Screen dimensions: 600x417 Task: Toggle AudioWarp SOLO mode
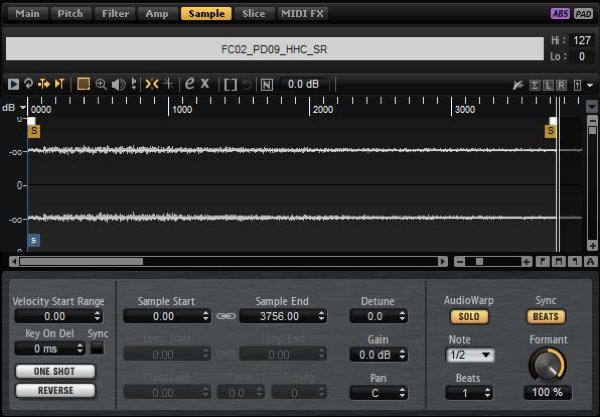point(468,317)
